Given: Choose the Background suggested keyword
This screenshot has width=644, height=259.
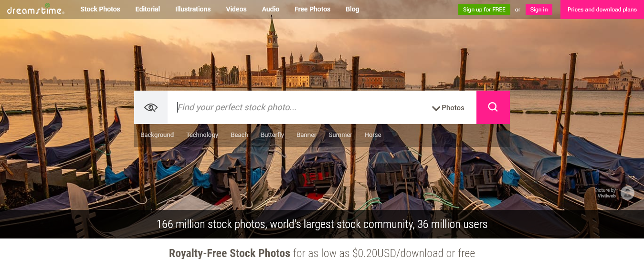Looking at the screenshot, I should pos(157,135).
